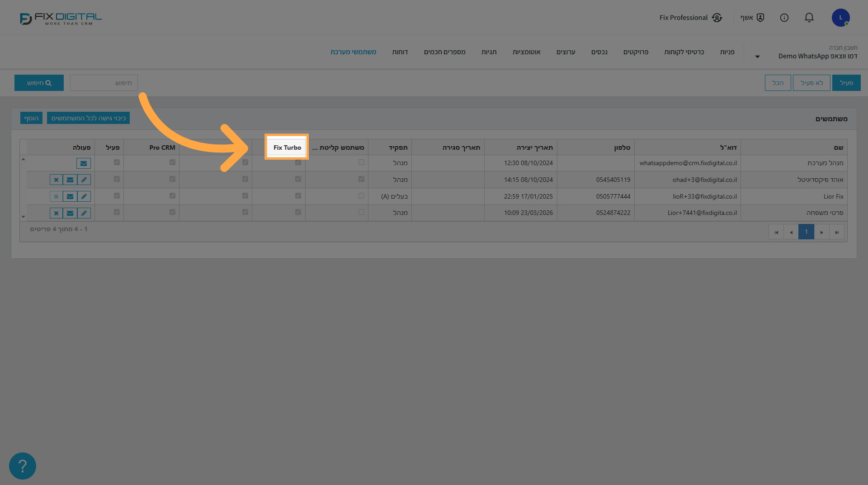Toggle Pro CRM checkbox for מנהל מערכת

point(172,162)
